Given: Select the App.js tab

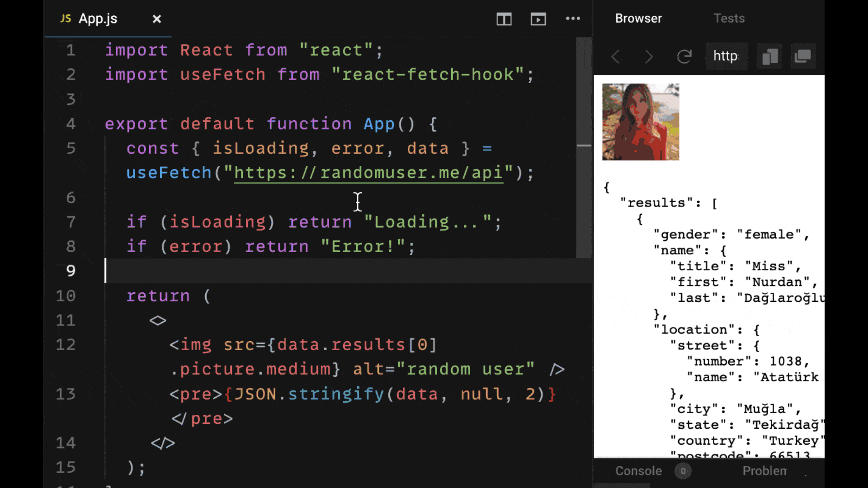Looking at the screenshot, I should (x=98, y=19).
